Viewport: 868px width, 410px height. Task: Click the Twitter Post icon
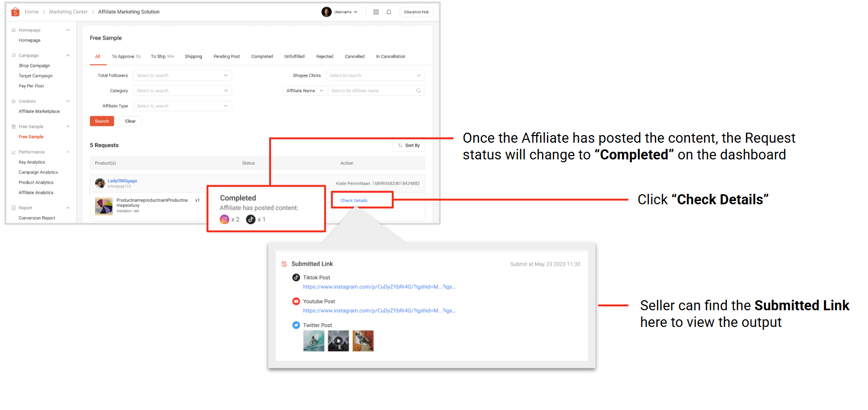tap(296, 326)
